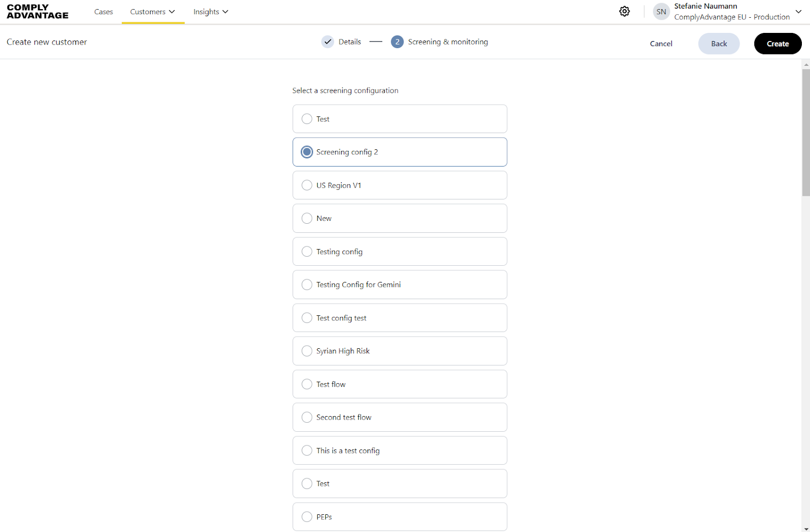Open the settings gear icon
Viewport: 810px width, 532px height.
point(624,12)
